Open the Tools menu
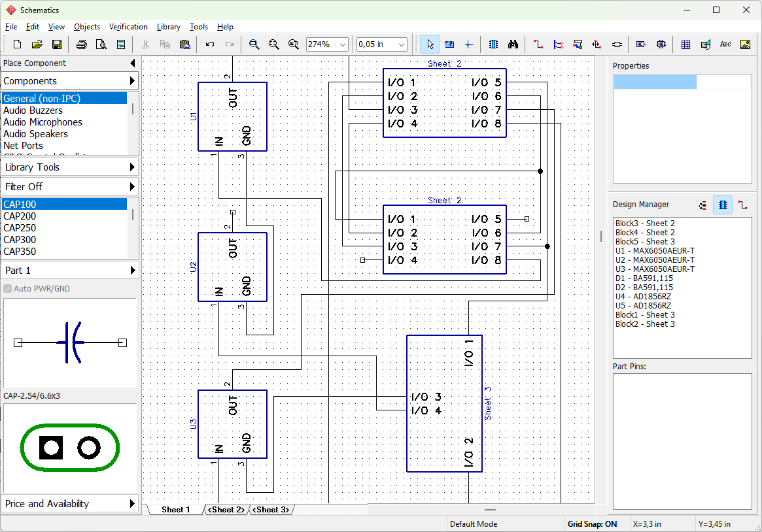This screenshot has height=532, width=762. 199,27
